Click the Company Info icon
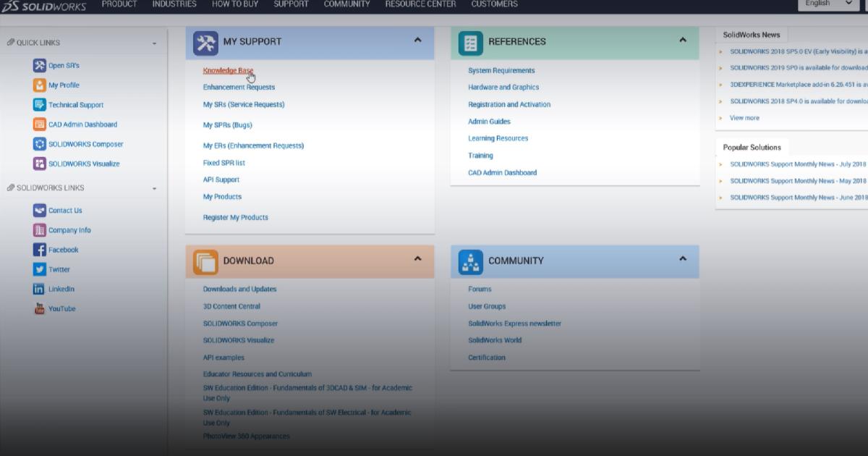 (39, 230)
